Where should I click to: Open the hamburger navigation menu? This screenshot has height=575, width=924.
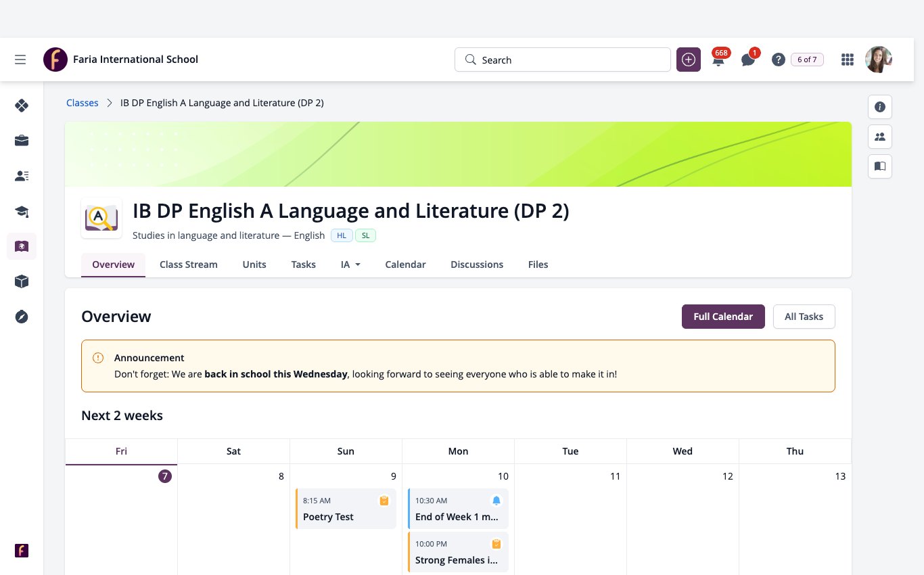[x=20, y=60]
